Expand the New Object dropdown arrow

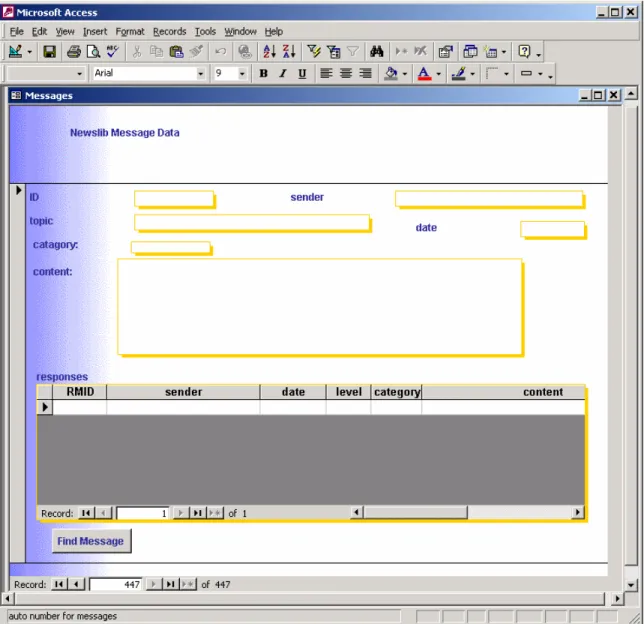point(504,52)
